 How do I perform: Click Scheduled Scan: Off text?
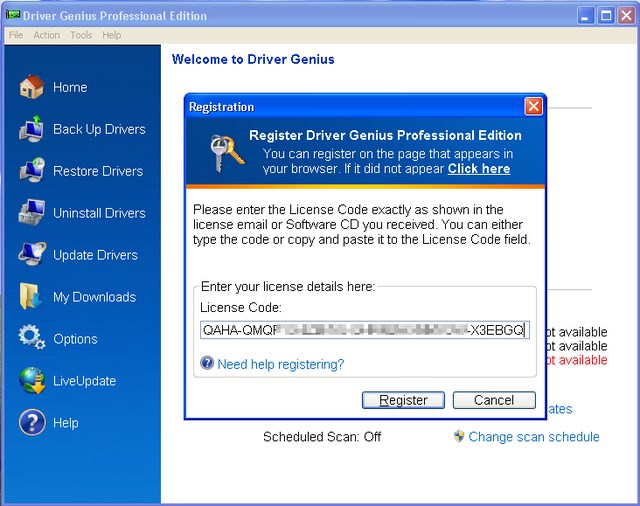pos(322,437)
